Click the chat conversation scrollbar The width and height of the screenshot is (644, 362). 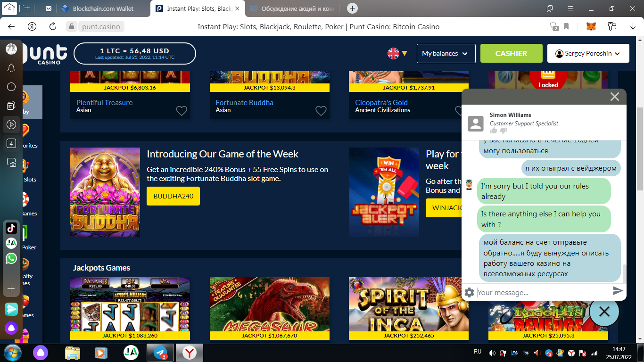(x=624, y=273)
